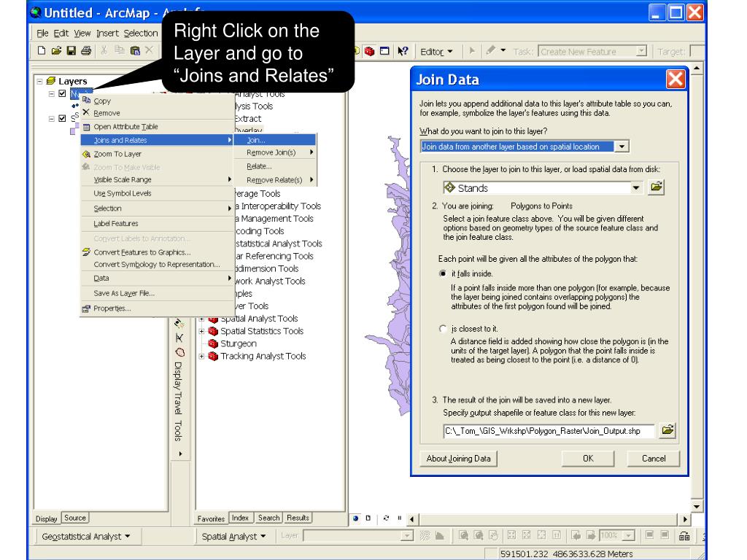Switch to Layout View page icon

[368, 518]
